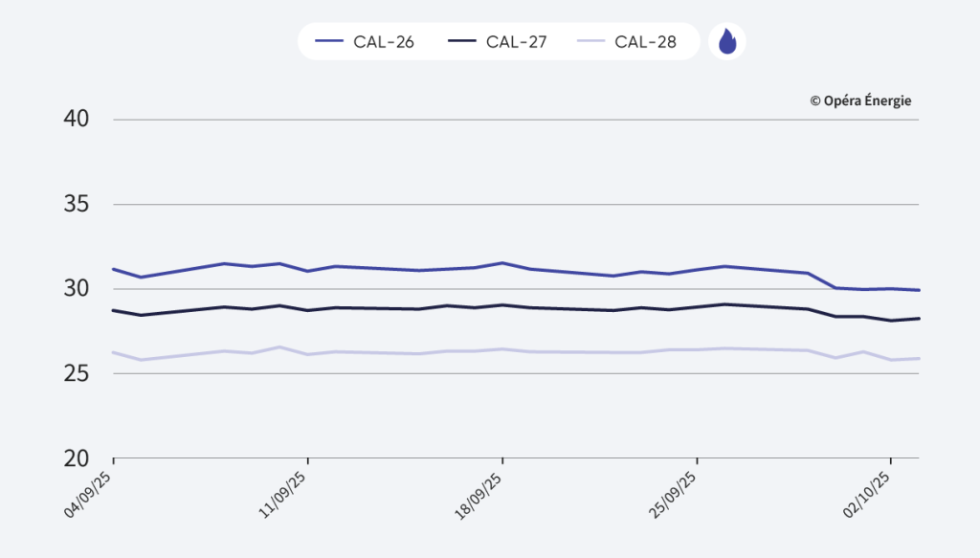
Task: Click the 20 y-axis value
Action: click(77, 458)
